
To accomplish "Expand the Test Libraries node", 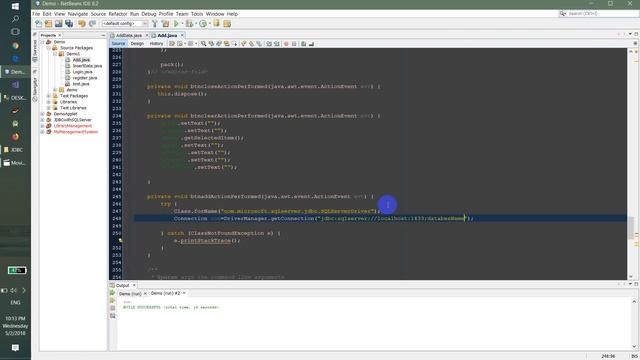I will coord(49,108).
